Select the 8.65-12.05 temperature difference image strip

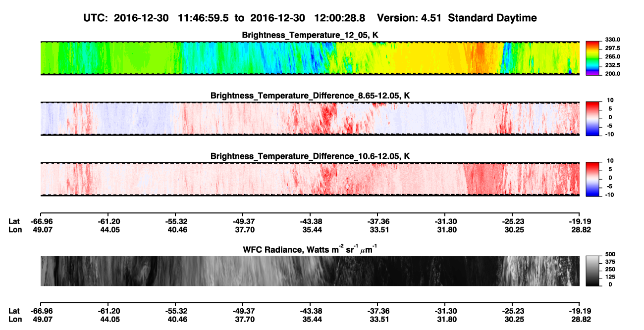click(310, 118)
